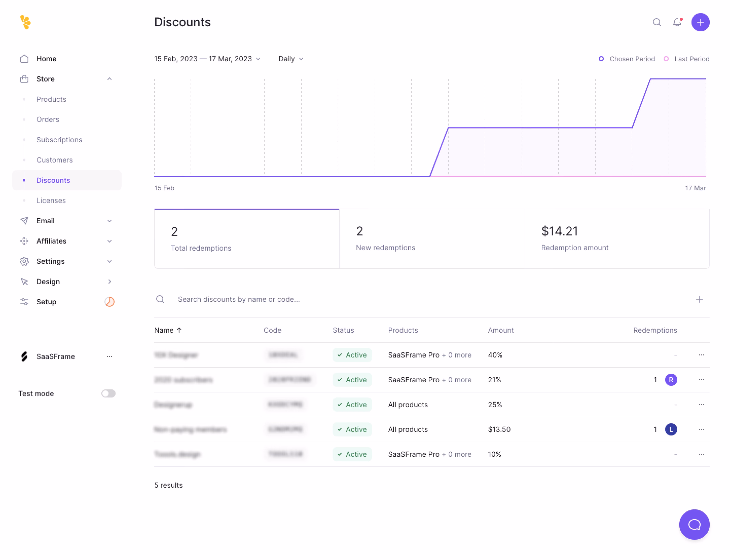Open row menu for the 25% discount
This screenshot has height=560, width=730.
[x=701, y=404]
